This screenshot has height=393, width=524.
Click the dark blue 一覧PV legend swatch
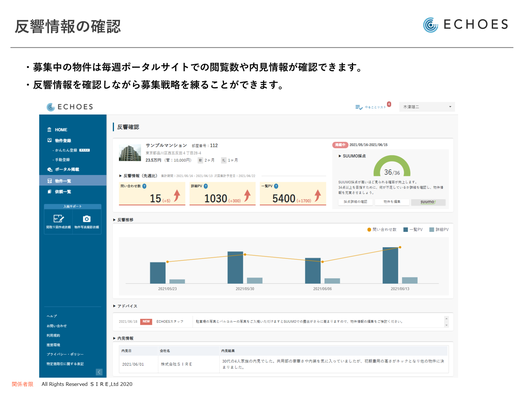pyautogui.click(x=405, y=230)
